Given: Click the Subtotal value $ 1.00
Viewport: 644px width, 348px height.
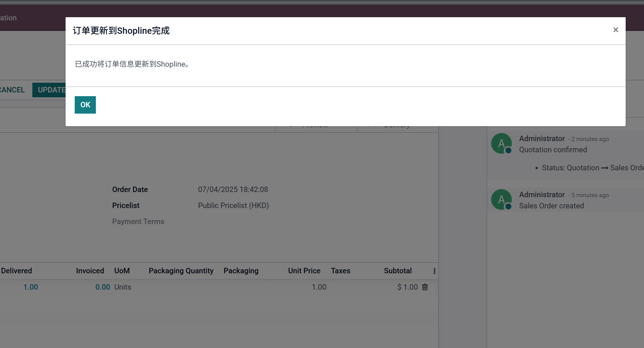Looking at the screenshot, I should click(x=408, y=287).
